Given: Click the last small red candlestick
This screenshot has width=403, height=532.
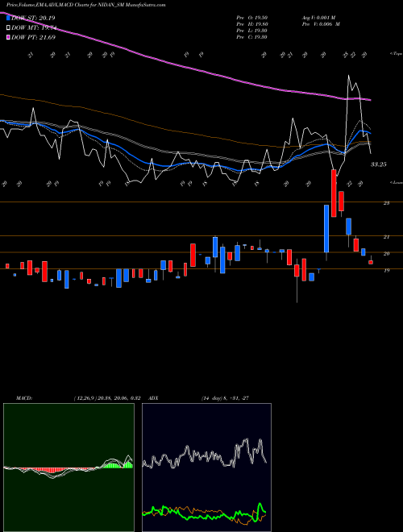Looking at the screenshot, I should coord(371,262).
